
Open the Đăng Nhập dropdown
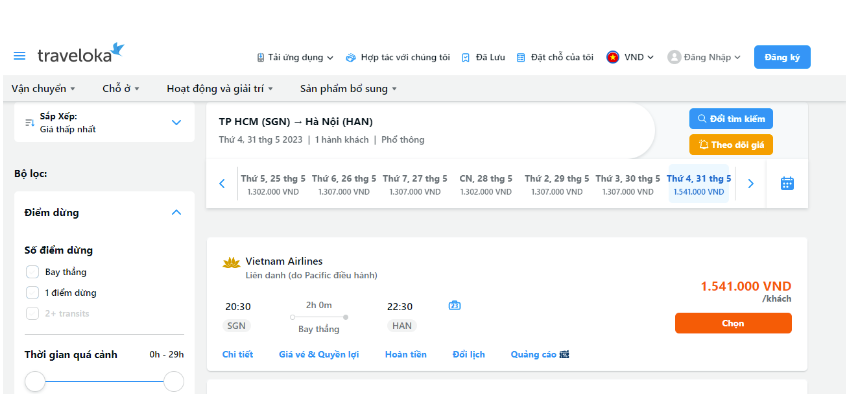tap(704, 57)
